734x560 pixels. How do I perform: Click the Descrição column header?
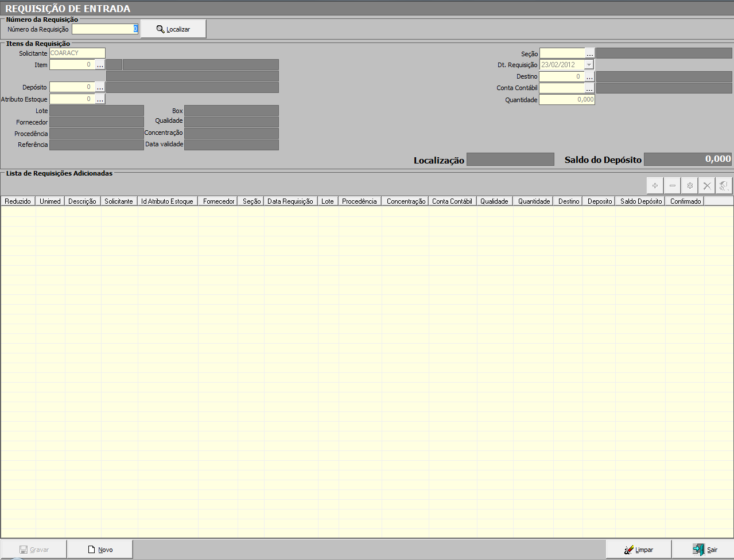[x=82, y=201]
